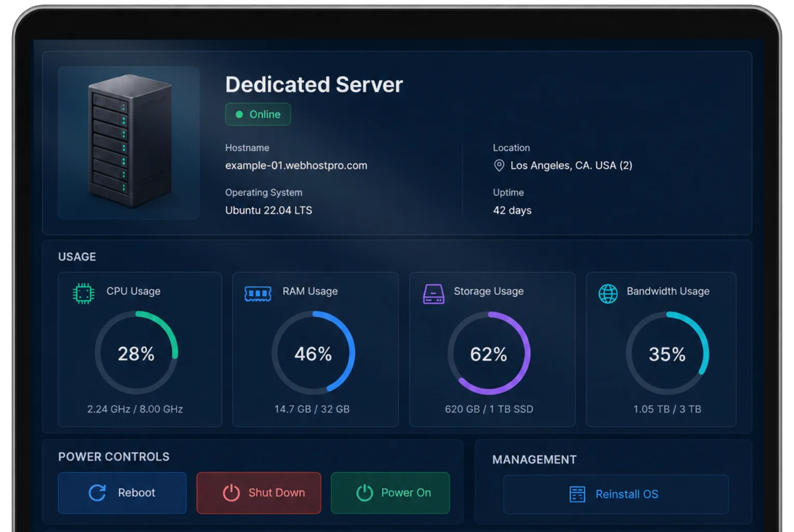Click the Online status badge
794x532 pixels.
(258, 114)
